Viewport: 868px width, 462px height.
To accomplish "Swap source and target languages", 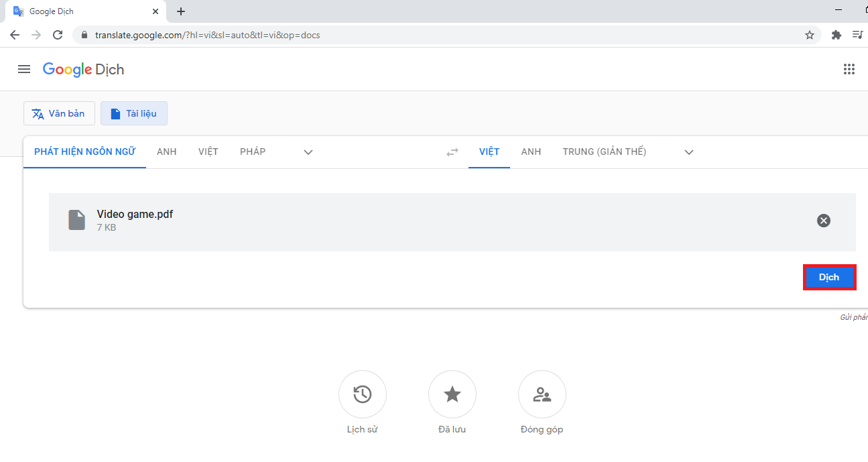I will (x=452, y=152).
